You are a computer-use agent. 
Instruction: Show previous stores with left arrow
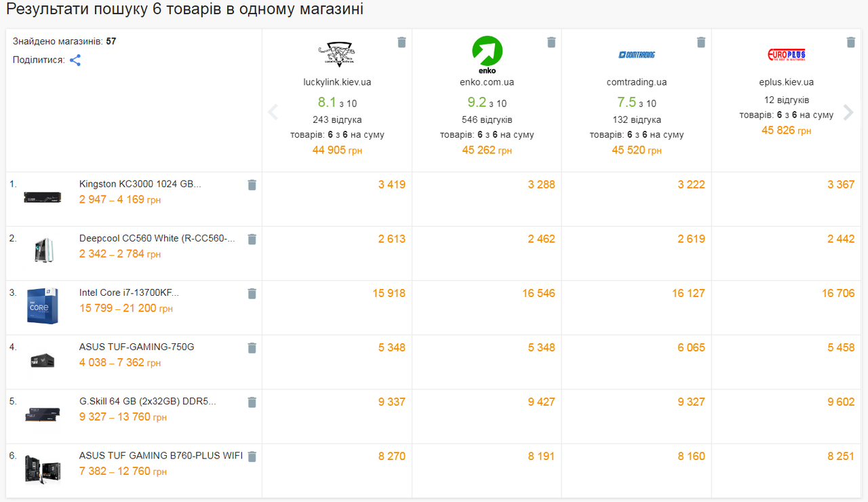tap(273, 112)
